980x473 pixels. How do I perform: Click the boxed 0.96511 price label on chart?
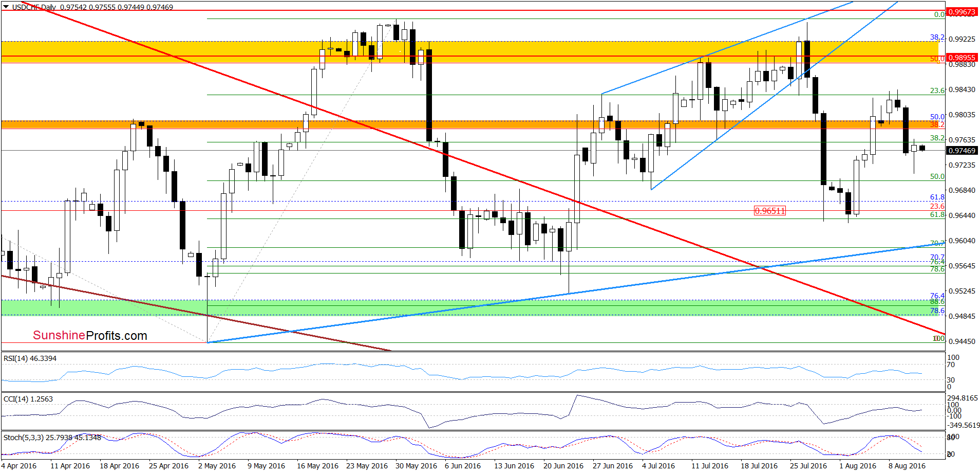tap(769, 211)
